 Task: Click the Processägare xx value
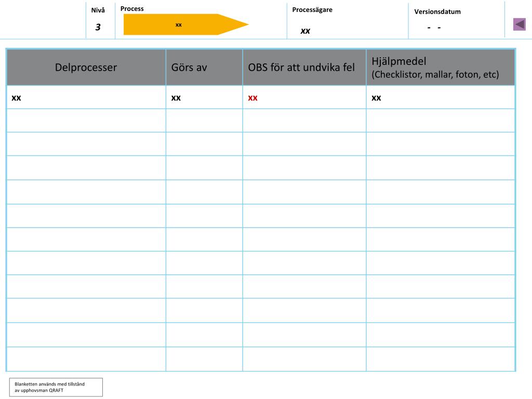click(305, 31)
